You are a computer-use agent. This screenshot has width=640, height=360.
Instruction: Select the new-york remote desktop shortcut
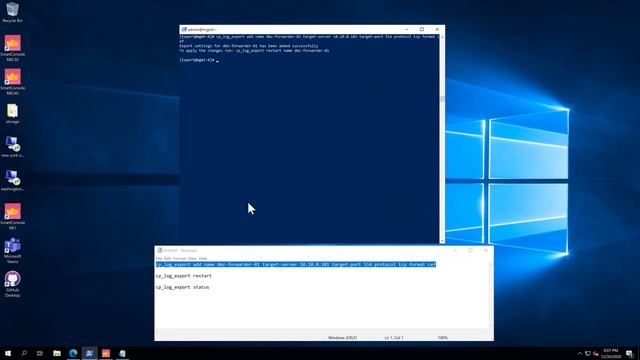pos(12,147)
